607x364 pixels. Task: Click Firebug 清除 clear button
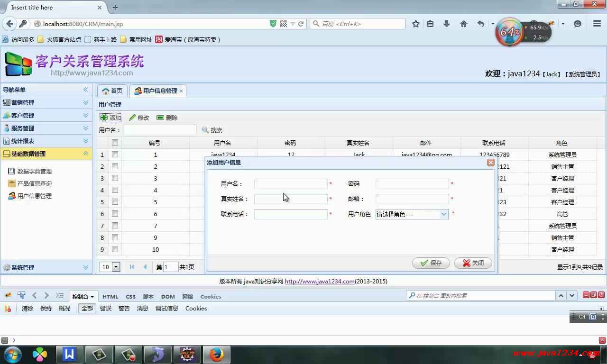pyautogui.click(x=28, y=309)
